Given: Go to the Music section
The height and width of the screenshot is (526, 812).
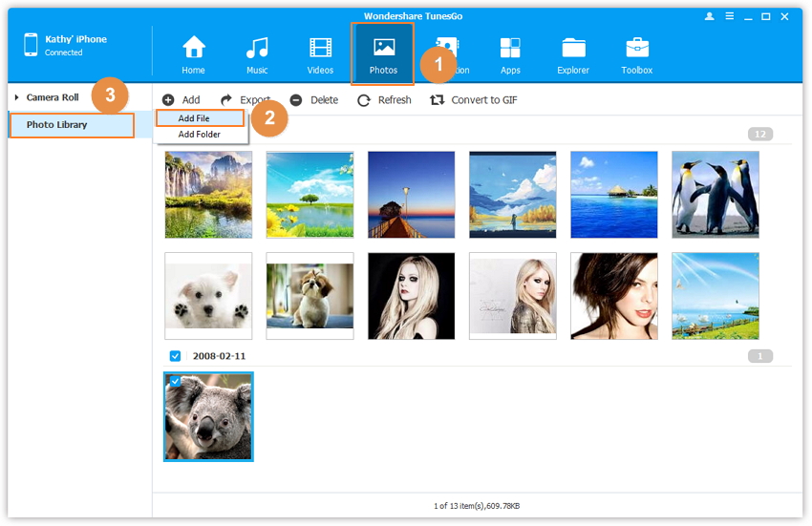Looking at the screenshot, I should (x=257, y=49).
